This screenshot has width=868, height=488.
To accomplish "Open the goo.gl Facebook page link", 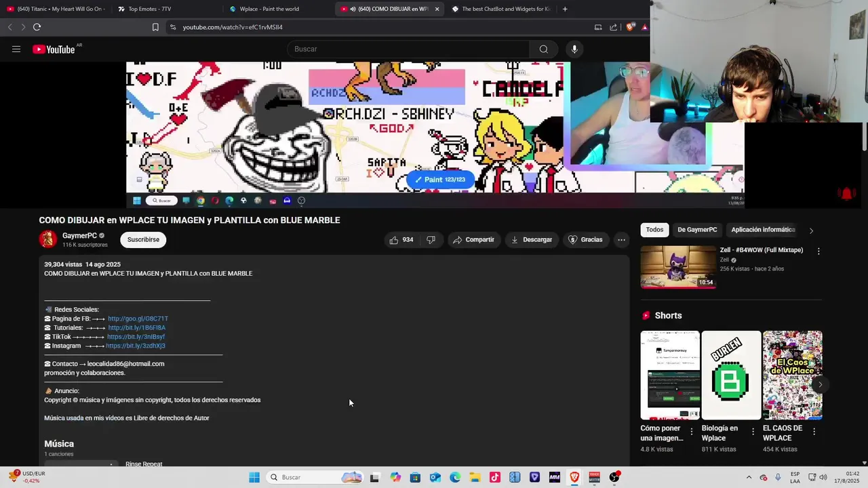I will tap(138, 319).
